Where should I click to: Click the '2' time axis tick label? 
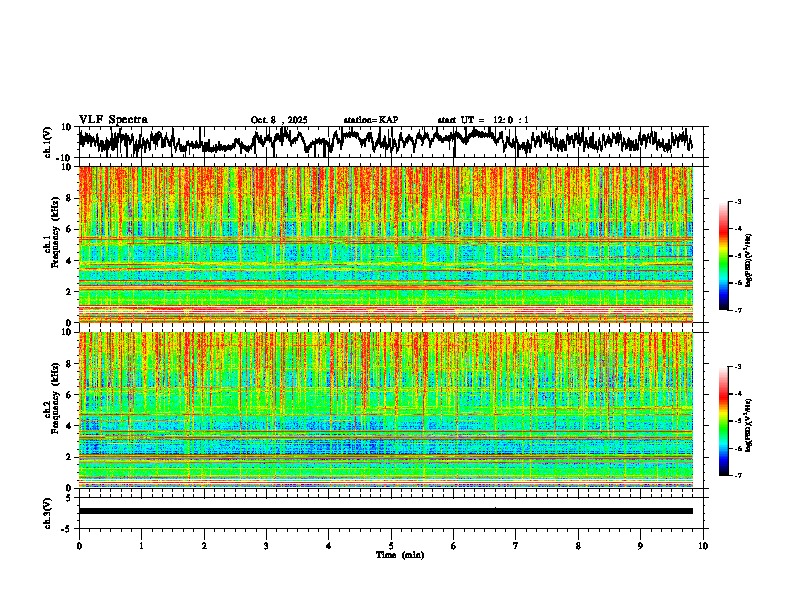click(x=204, y=546)
